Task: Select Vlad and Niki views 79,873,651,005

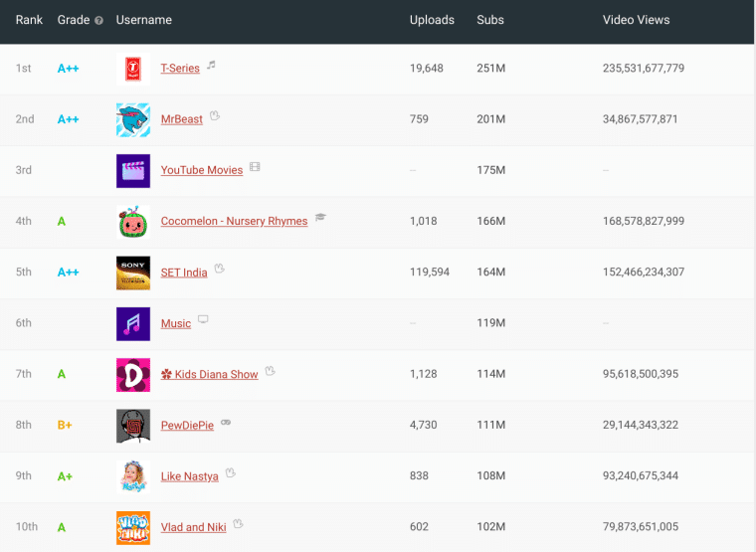Action: [641, 527]
